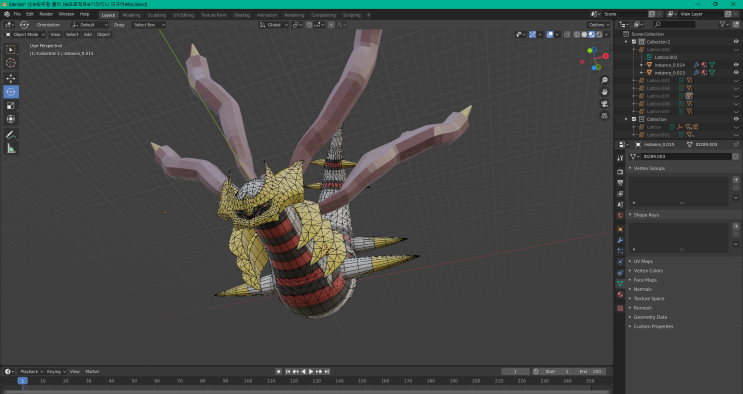Click the timeline End frame field
This screenshot has width=743, height=394.
pos(590,372)
